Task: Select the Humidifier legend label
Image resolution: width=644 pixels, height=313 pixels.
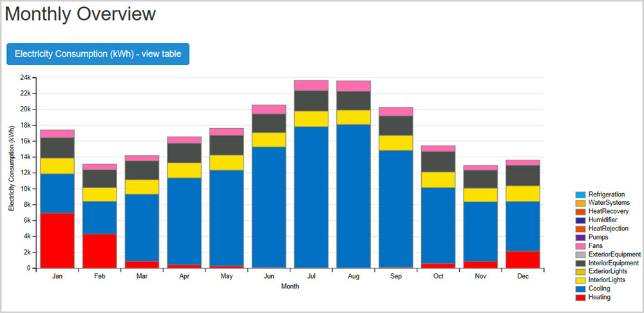Action: click(603, 220)
